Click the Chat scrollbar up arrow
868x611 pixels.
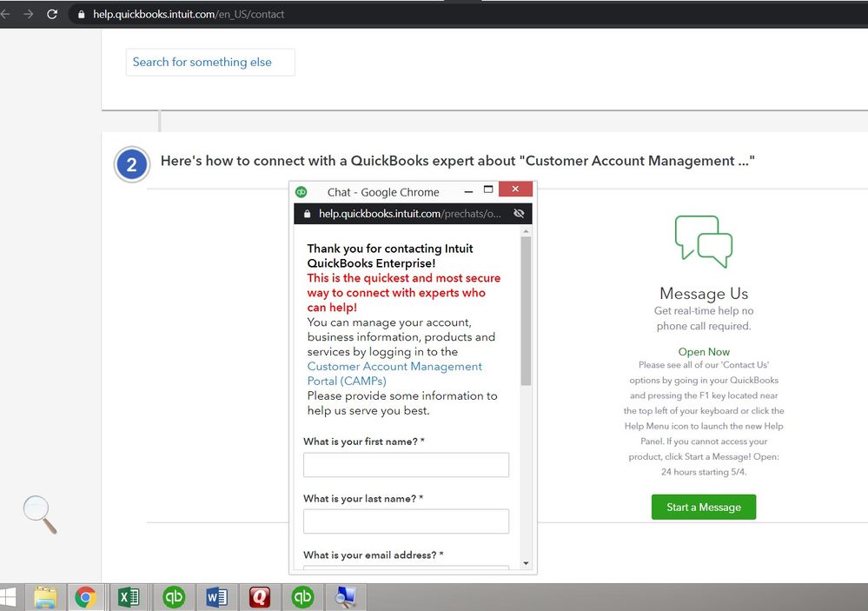tap(526, 230)
